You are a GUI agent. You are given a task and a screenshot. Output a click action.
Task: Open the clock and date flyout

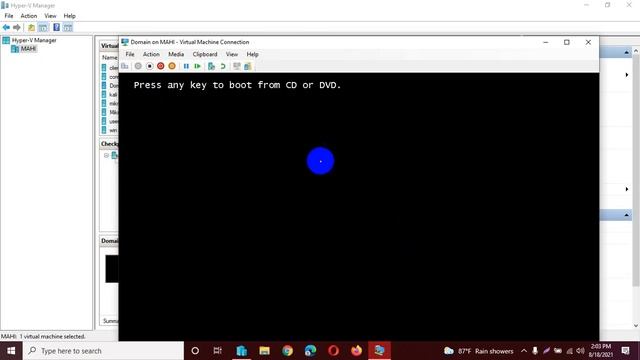tap(600, 351)
